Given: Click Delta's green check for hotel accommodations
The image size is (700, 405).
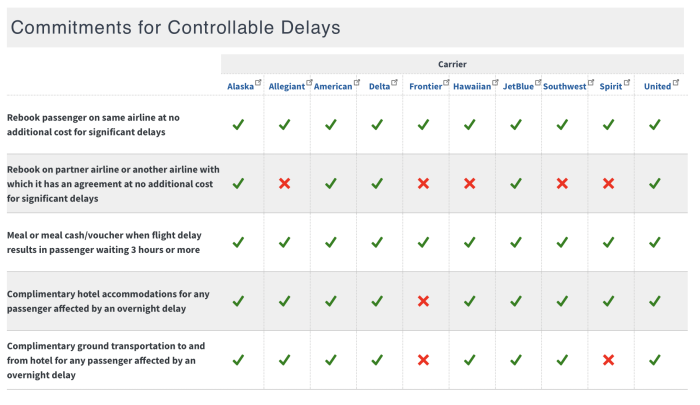Looking at the screenshot, I should click(x=377, y=301).
